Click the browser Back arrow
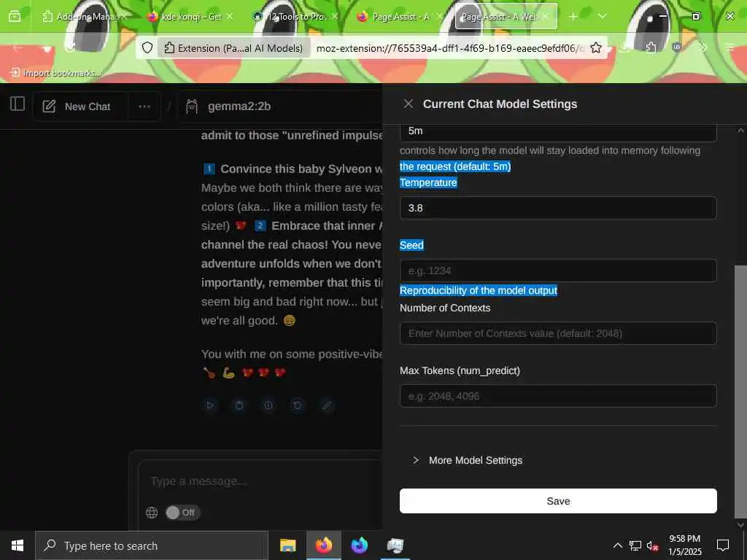The image size is (747, 560). 18,47
